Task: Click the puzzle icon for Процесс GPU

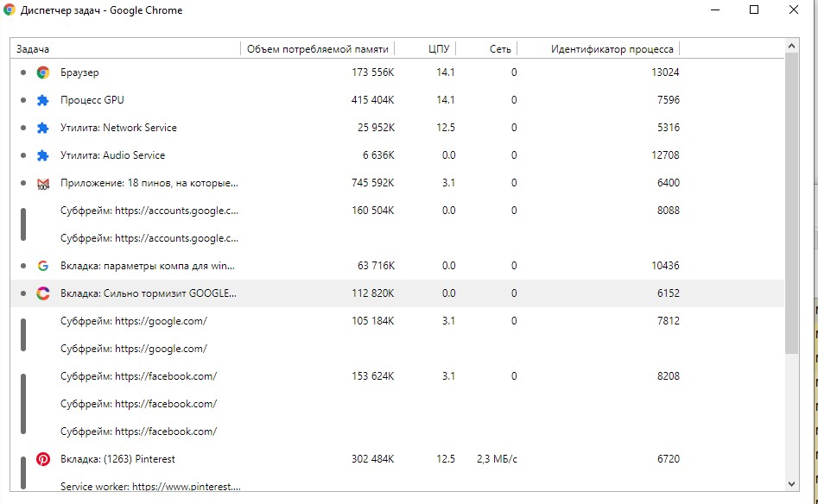Action: (43, 100)
